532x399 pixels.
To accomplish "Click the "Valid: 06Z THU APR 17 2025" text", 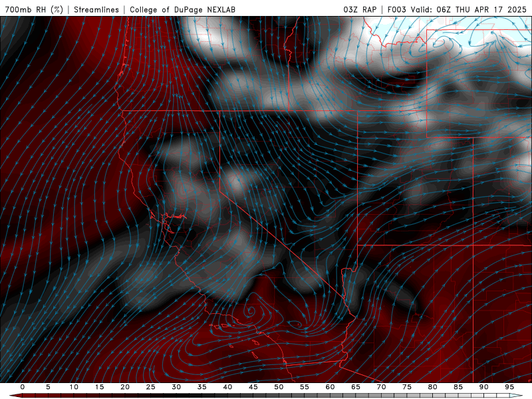I will [x=469, y=9].
